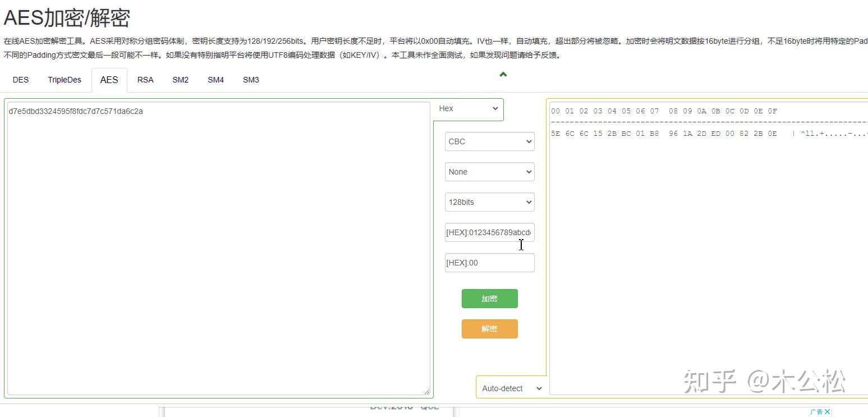Open the None padding dropdown
The height and width of the screenshot is (417, 868).
pyautogui.click(x=489, y=172)
